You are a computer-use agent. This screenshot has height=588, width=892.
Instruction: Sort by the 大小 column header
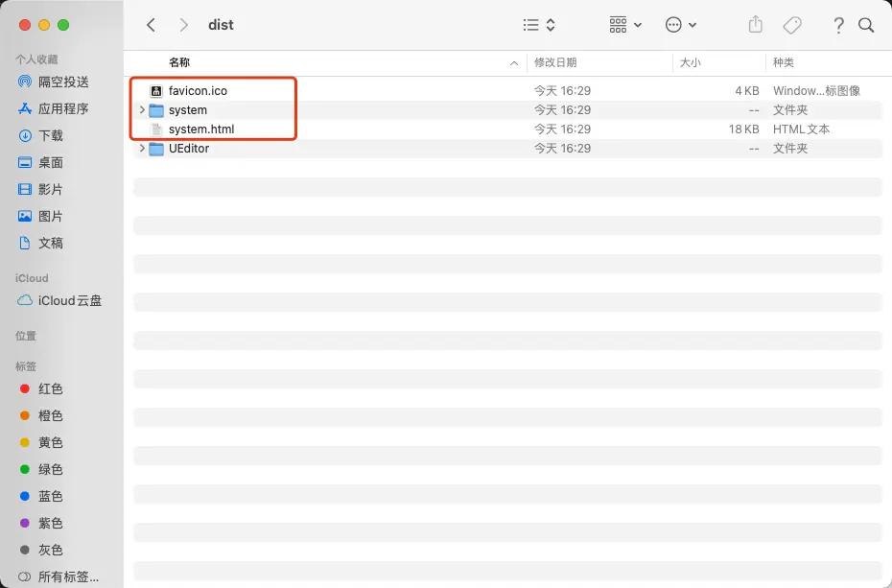[x=690, y=62]
